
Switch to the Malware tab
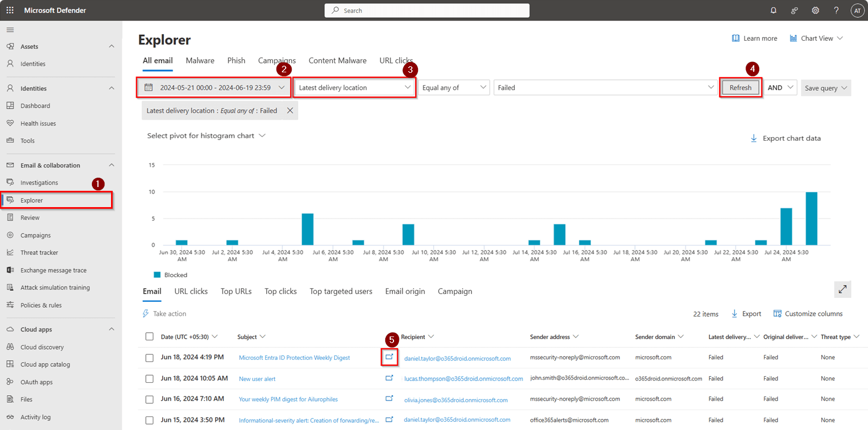pyautogui.click(x=200, y=60)
